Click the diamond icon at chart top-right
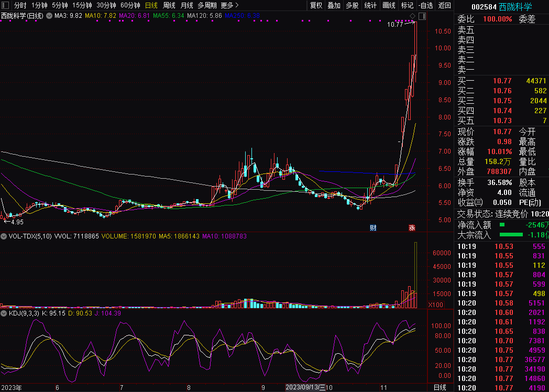Screen dimensions: 549x392 413,17
